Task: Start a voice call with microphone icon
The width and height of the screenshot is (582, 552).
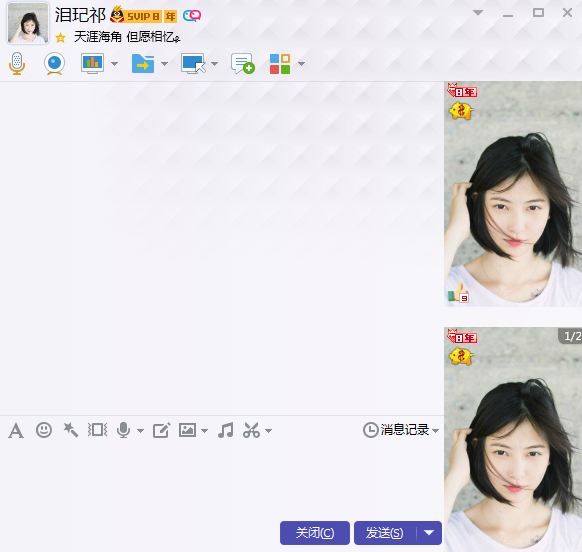Action: tap(17, 63)
